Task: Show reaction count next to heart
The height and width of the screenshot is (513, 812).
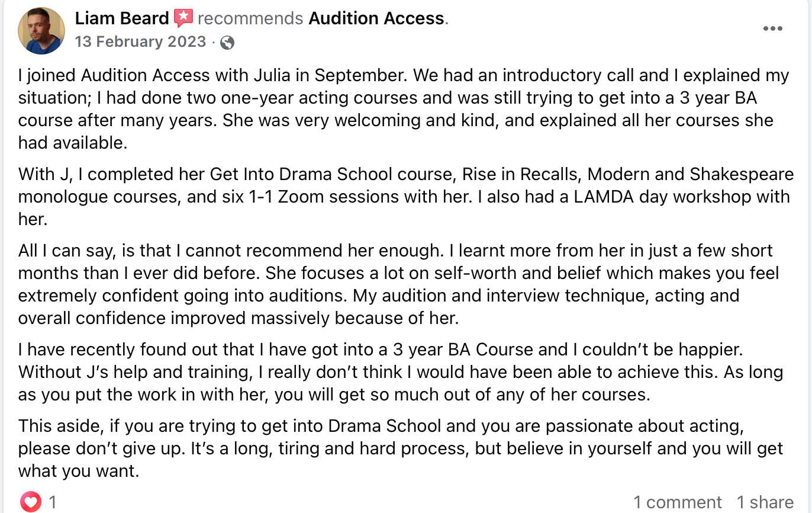Action: pyautogui.click(x=53, y=502)
